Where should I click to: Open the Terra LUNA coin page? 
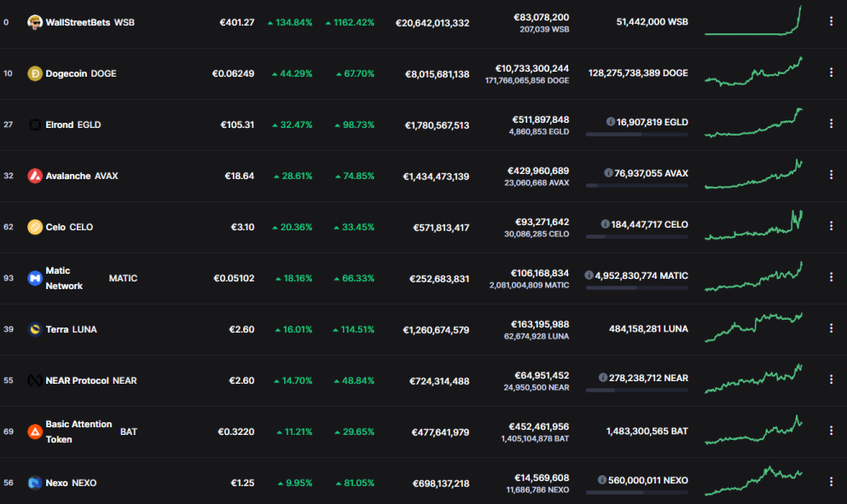tap(72, 329)
